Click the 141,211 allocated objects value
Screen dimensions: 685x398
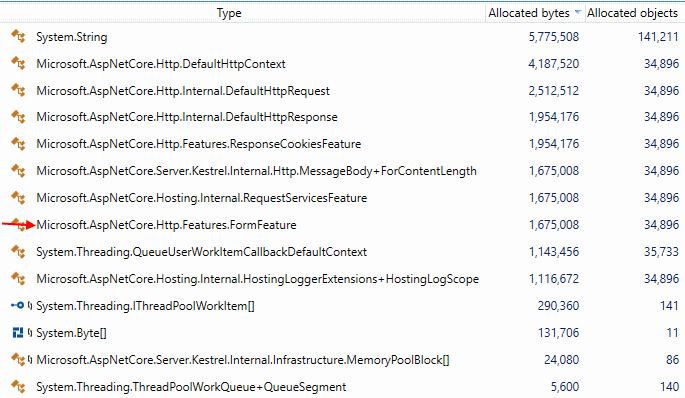coord(658,37)
